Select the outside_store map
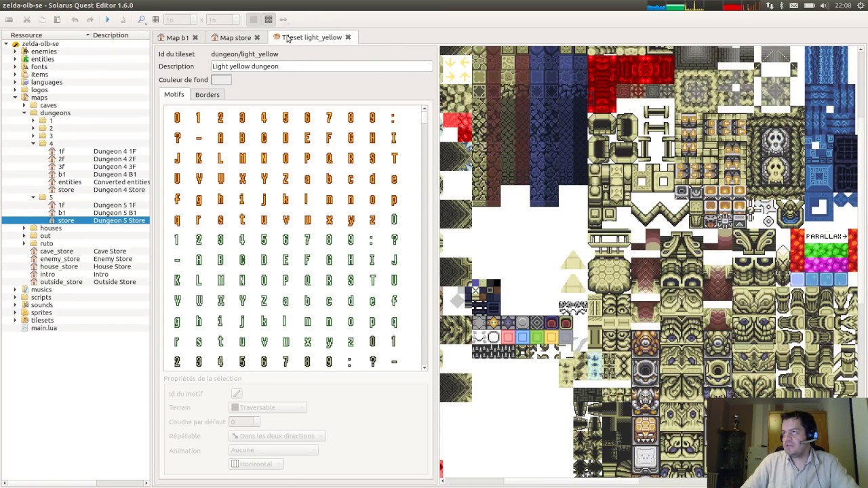Image resolution: width=868 pixels, height=488 pixels. (83, 282)
